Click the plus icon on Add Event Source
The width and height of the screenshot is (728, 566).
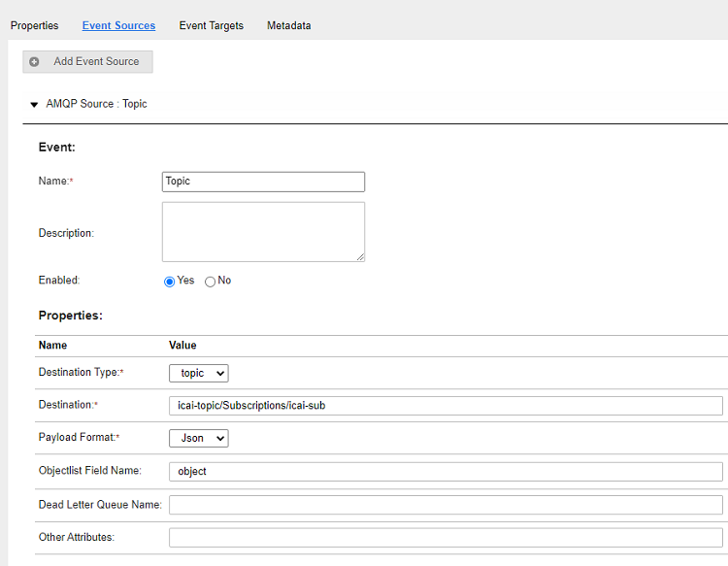(34, 62)
